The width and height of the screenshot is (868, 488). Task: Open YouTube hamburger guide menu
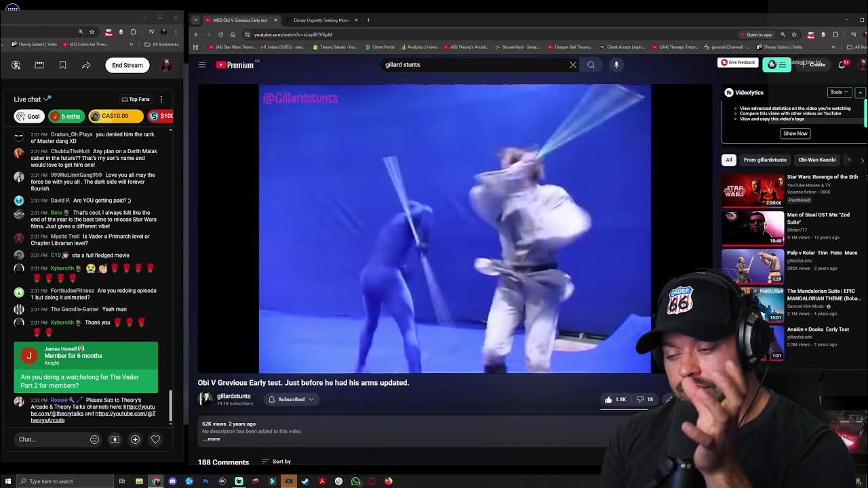[202, 64]
